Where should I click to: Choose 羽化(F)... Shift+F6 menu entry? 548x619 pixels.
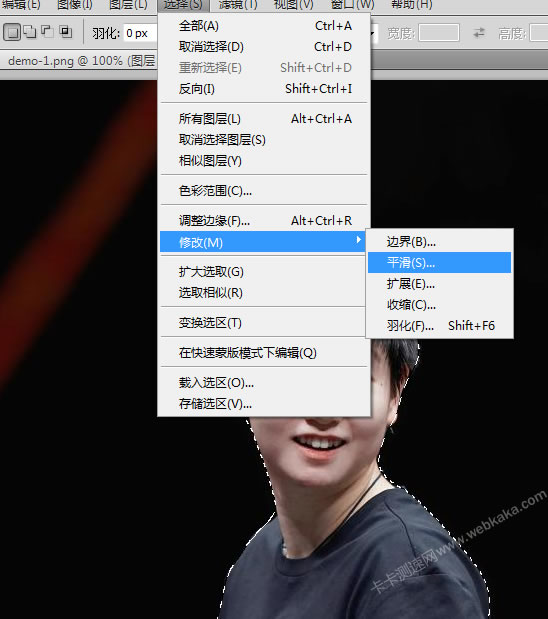439,326
